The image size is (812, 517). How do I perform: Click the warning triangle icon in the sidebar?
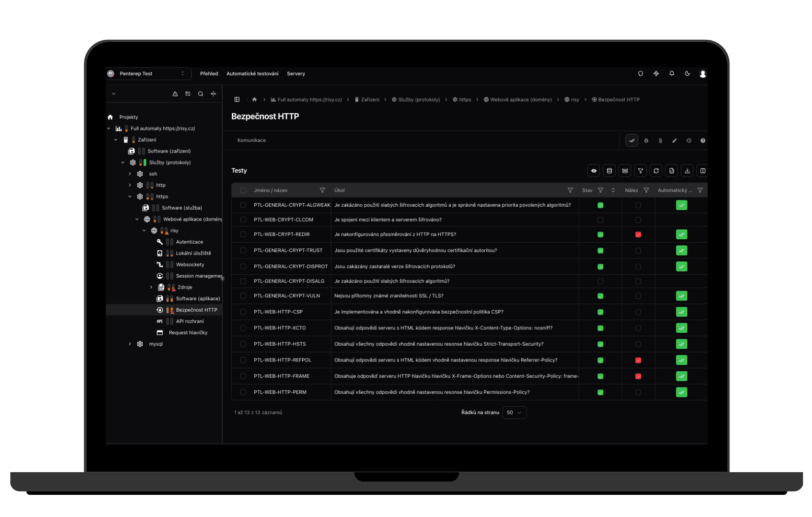[x=175, y=94]
